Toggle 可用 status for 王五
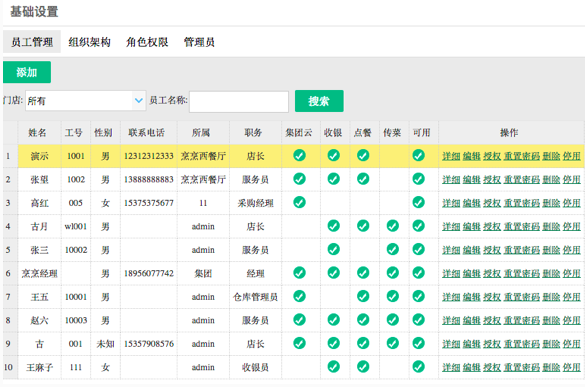 419,296
